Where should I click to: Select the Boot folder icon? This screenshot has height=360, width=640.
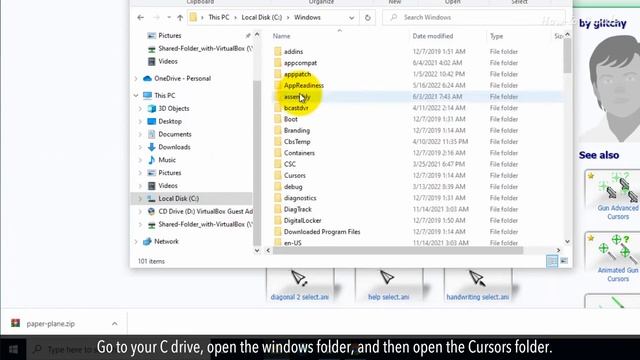tap(278, 119)
